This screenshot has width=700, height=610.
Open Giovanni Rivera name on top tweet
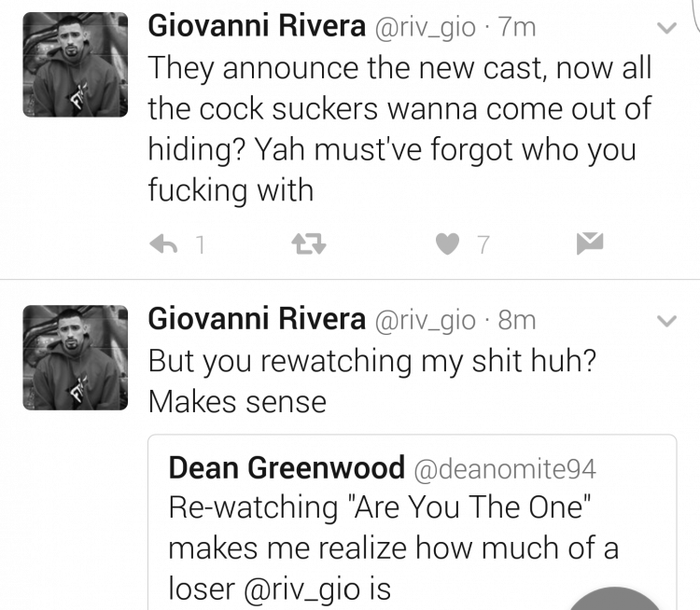coord(257,26)
